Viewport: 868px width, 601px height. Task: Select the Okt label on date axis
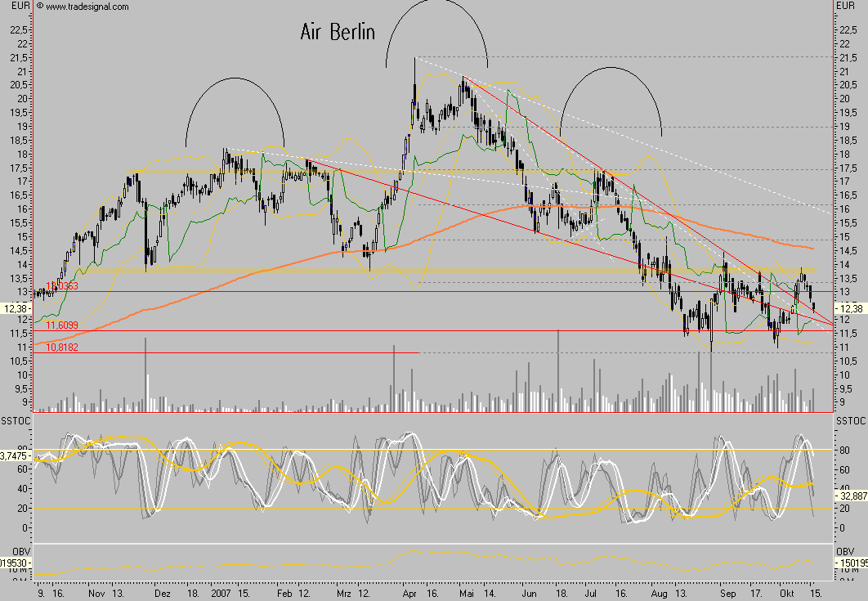(x=785, y=592)
